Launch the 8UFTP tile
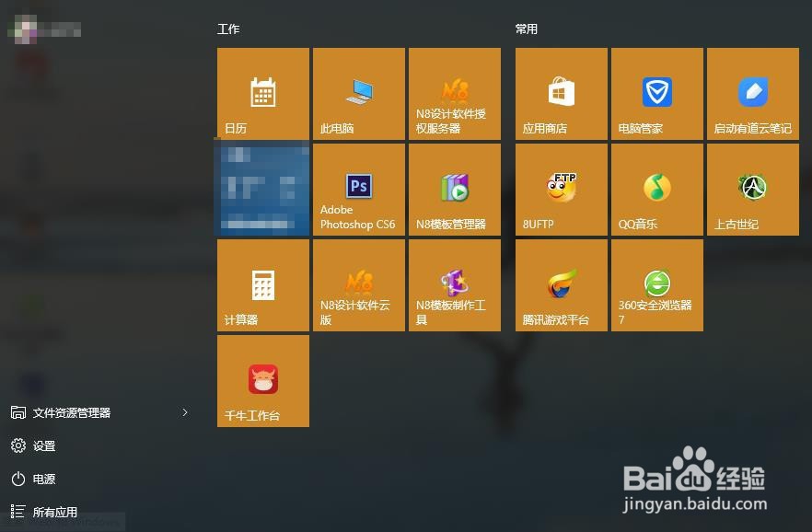Viewport: 812px width, 532px height. point(562,190)
